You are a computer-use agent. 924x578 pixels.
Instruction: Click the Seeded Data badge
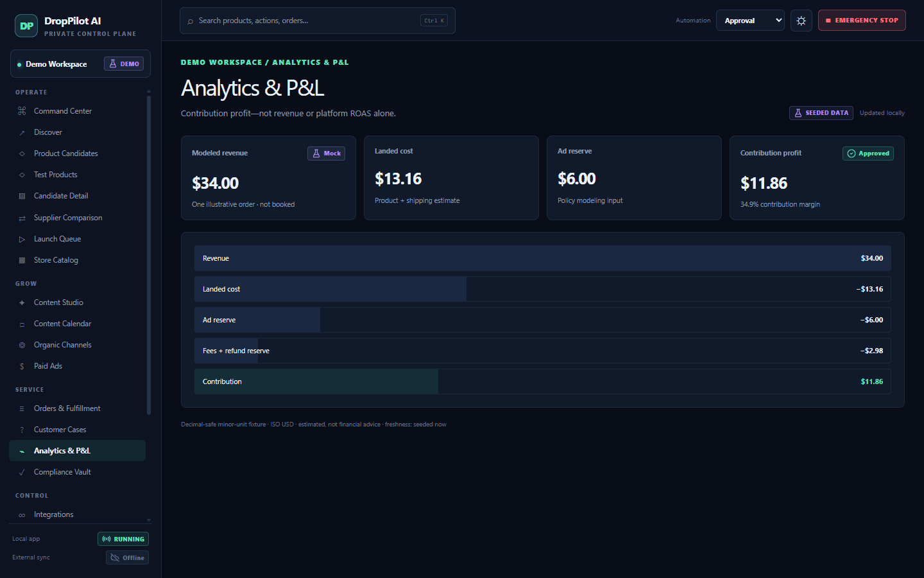pos(821,113)
